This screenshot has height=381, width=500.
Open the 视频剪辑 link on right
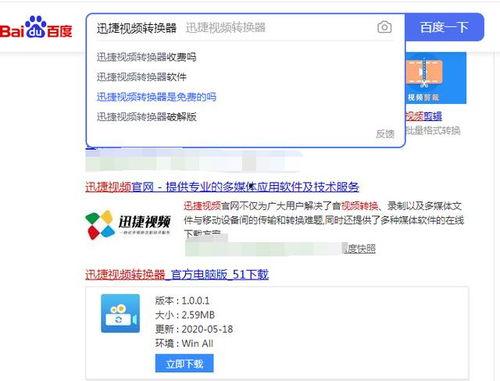[x=424, y=116]
